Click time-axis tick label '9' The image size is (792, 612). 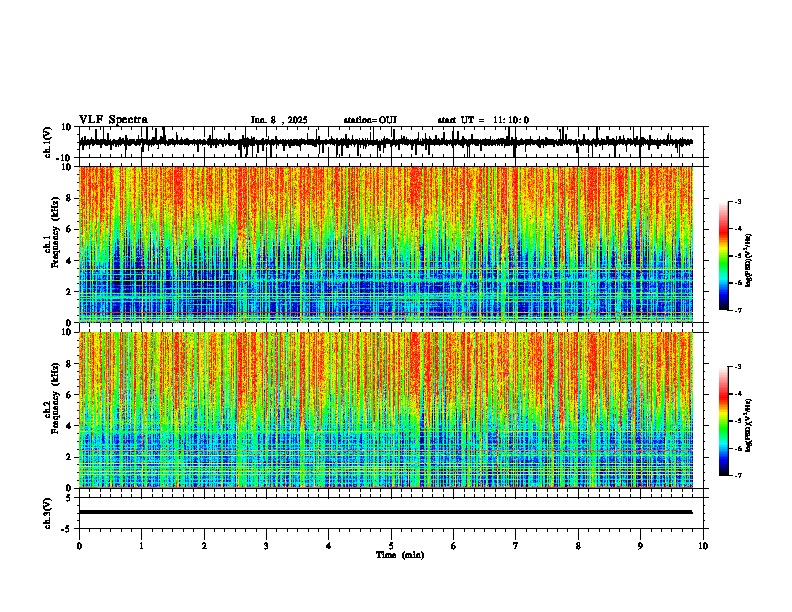point(640,546)
